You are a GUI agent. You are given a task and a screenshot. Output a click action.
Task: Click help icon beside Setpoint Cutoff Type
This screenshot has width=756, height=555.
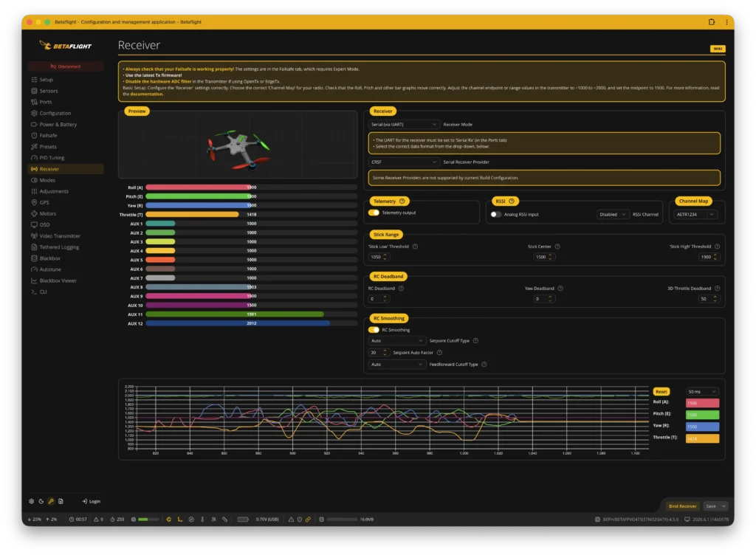[475, 341]
